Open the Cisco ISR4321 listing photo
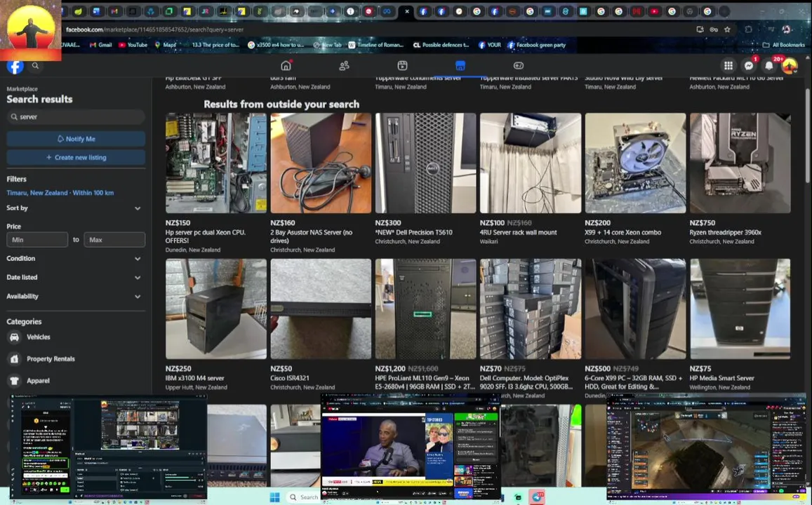Viewport: 812px width, 505px height. point(321,309)
